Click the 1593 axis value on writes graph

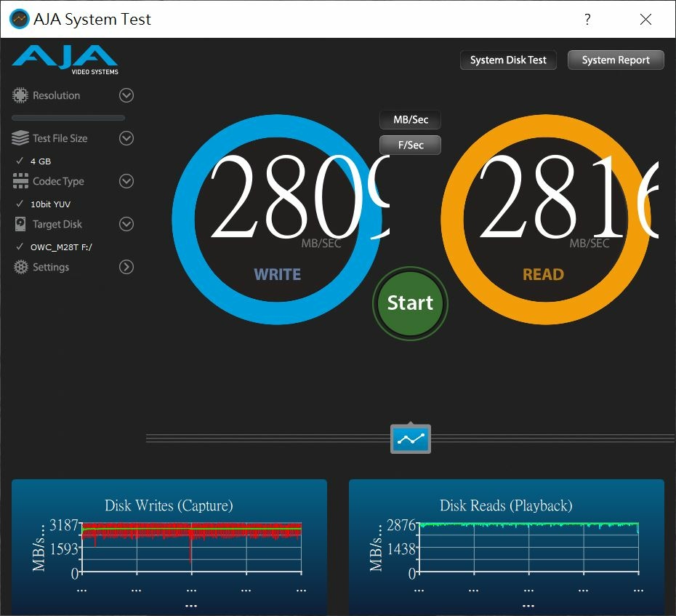64,549
